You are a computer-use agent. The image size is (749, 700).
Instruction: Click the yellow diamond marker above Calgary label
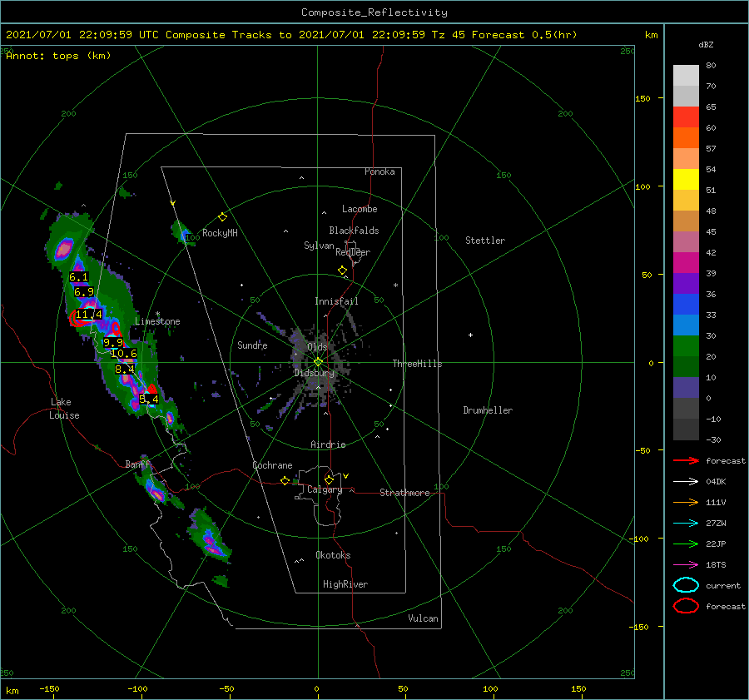[329, 479]
